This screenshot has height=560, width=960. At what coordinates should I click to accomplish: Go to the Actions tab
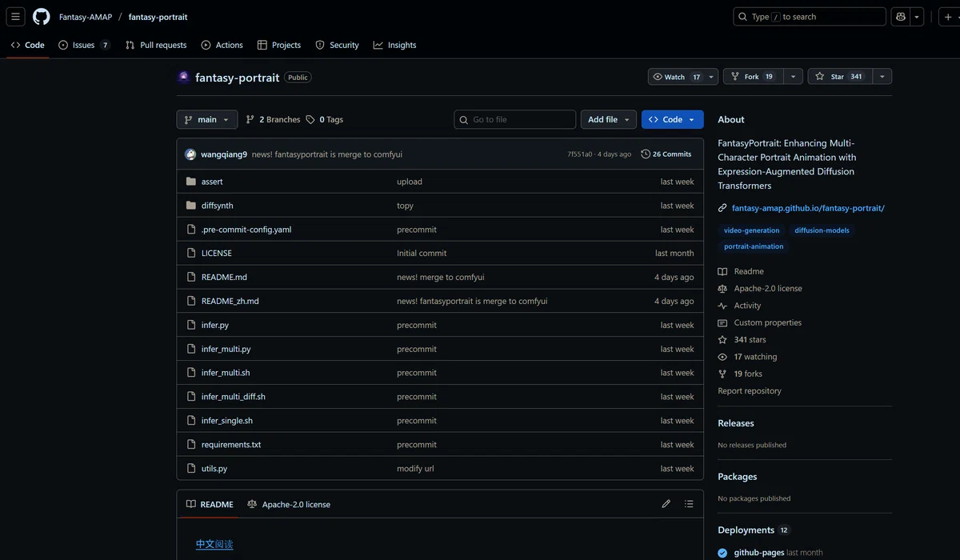pos(222,45)
